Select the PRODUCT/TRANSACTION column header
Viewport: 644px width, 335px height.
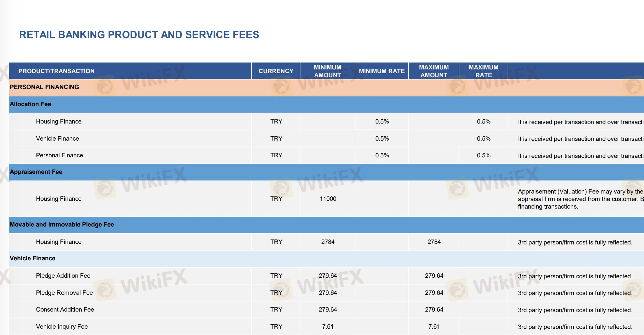coord(56,71)
